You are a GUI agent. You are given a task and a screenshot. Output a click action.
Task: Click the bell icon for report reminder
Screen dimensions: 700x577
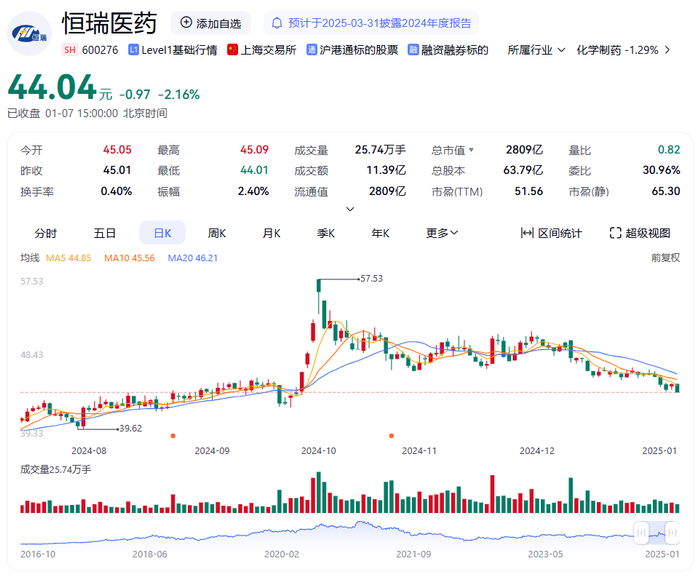point(277,23)
